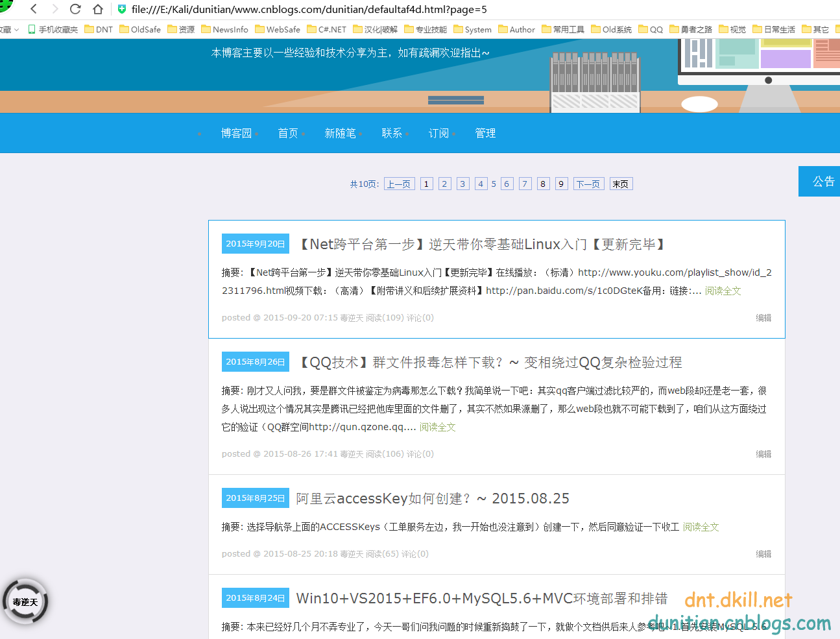Open the 其它 bookmark folder
Screen dimensions: 840x639
point(815,29)
